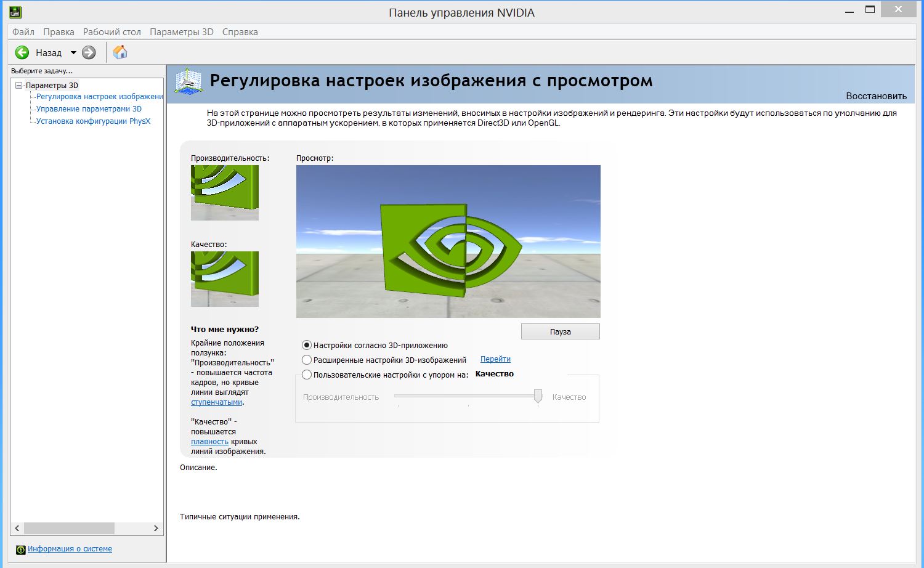Click the grey Forward arrow icon
The image size is (924, 568).
(x=89, y=53)
